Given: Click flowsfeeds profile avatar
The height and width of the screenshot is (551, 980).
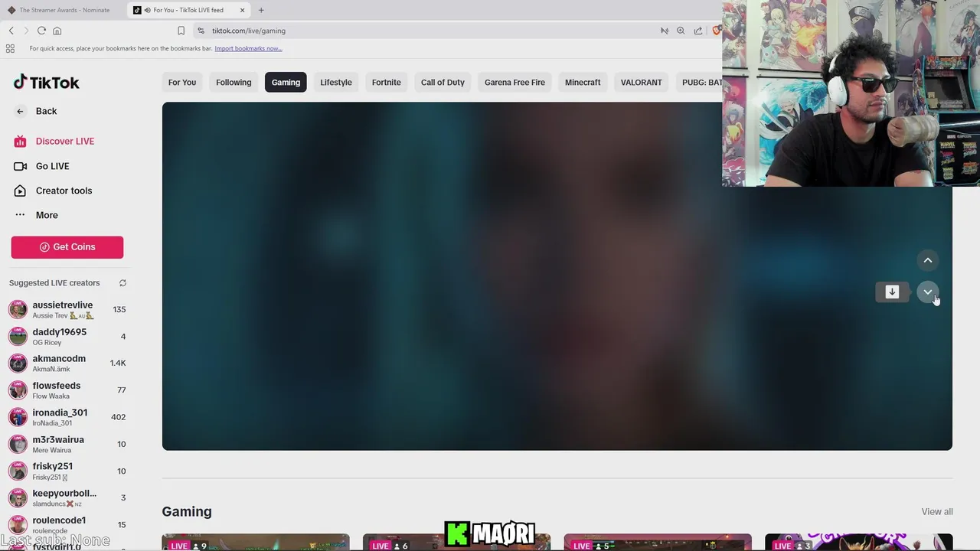Looking at the screenshot, I should pos(18,390).
